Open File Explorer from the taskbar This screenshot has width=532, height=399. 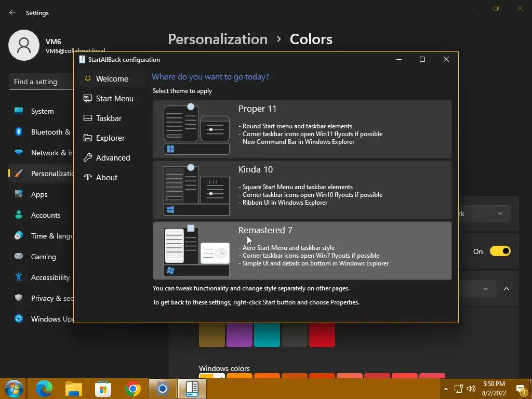coord(74,389)
